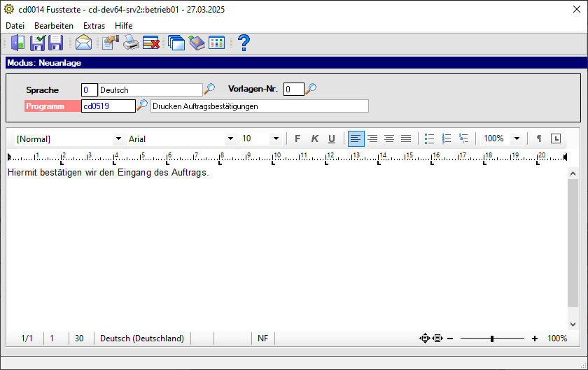Click the zoom in plus button
Image resolution: width=588 pixels, height=370 pixels.
(535, 339)
